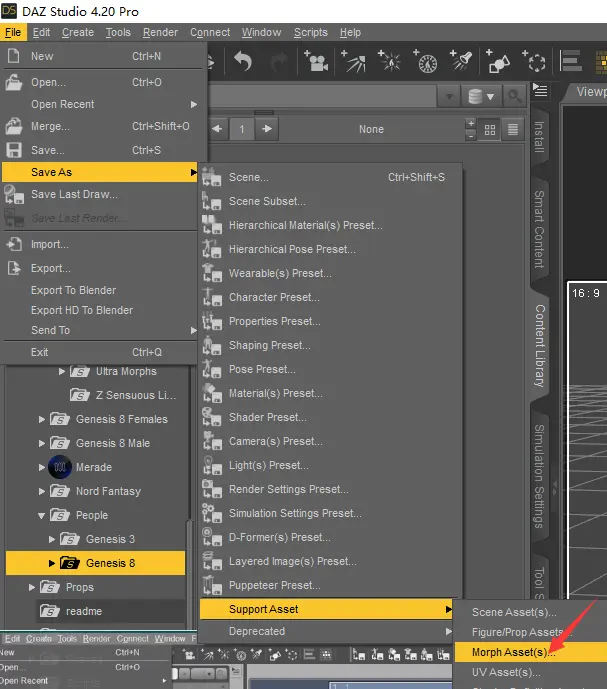The width and height of the screenshot is (607, 689).
Task: Click the page number 1 field
Action: [x=242, y=129]
